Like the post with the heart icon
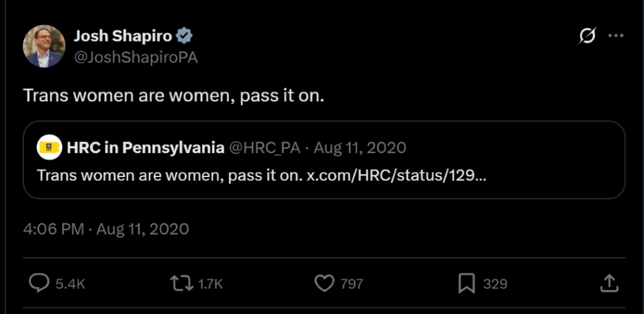The height and width of the screenshot is (314, 644). click(324, 284)
